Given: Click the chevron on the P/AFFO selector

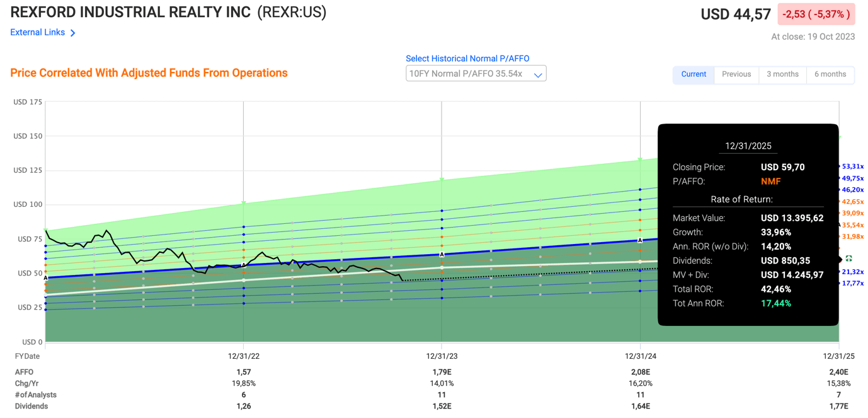Looking at the screenshot, I should tap(539, 73).
